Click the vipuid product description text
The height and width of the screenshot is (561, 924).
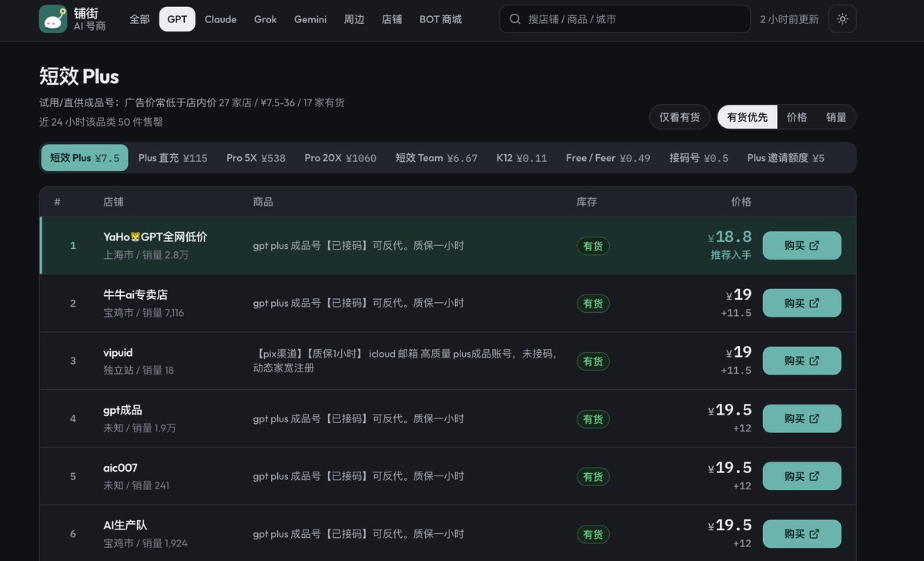[405, 361]
